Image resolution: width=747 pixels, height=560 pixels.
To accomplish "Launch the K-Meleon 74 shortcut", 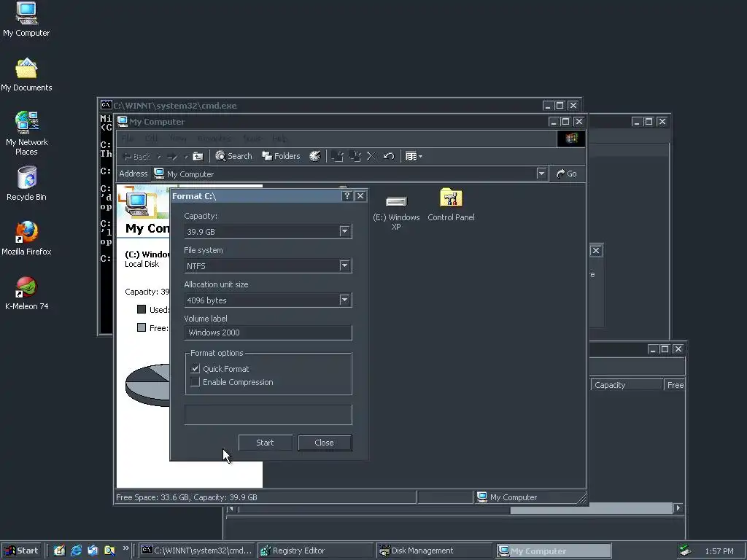I will 26,293.
